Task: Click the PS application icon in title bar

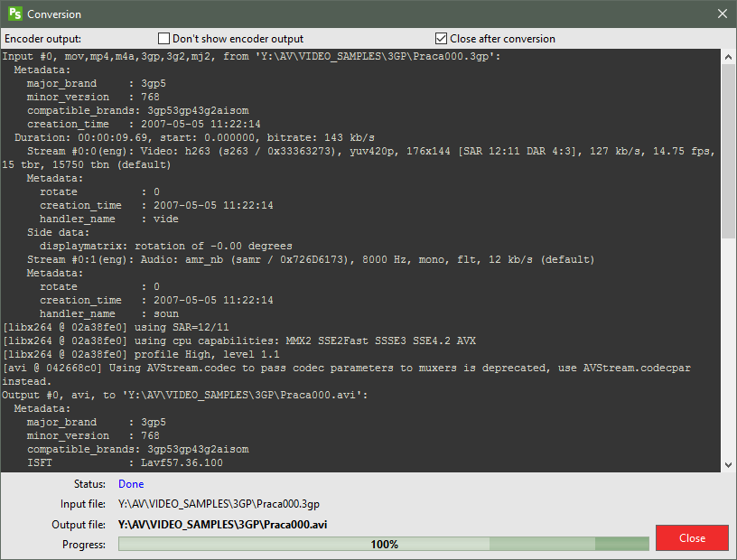Action: pos(15,14)
